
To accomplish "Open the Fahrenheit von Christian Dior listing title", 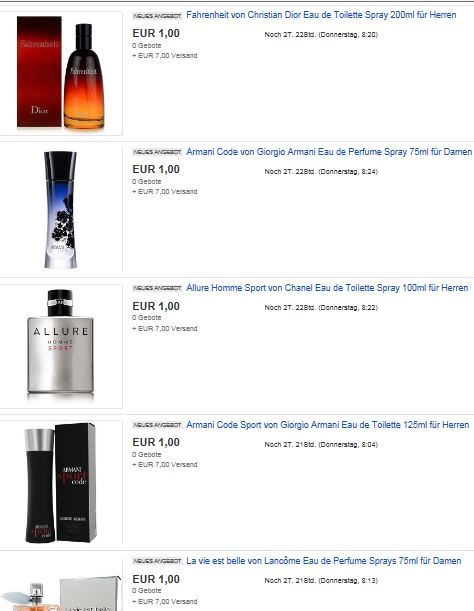I will [321, 15].
